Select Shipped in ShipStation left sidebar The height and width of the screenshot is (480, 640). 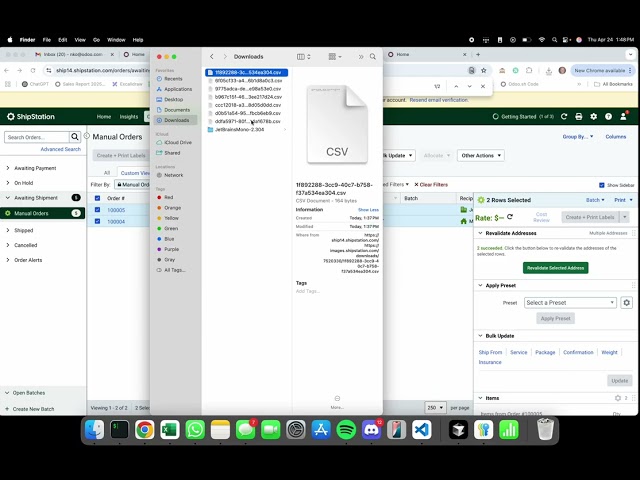click(x=24, y=230)
